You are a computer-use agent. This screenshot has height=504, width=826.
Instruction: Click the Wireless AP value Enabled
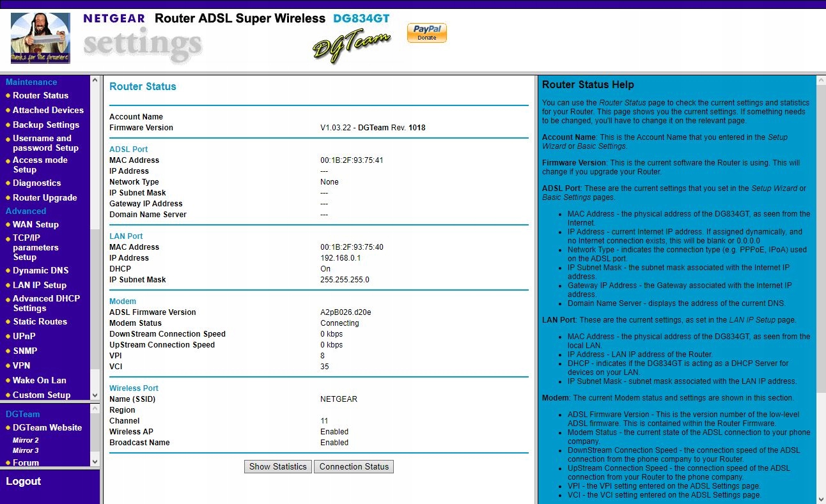pyautogui.click(x=334, y=432)
